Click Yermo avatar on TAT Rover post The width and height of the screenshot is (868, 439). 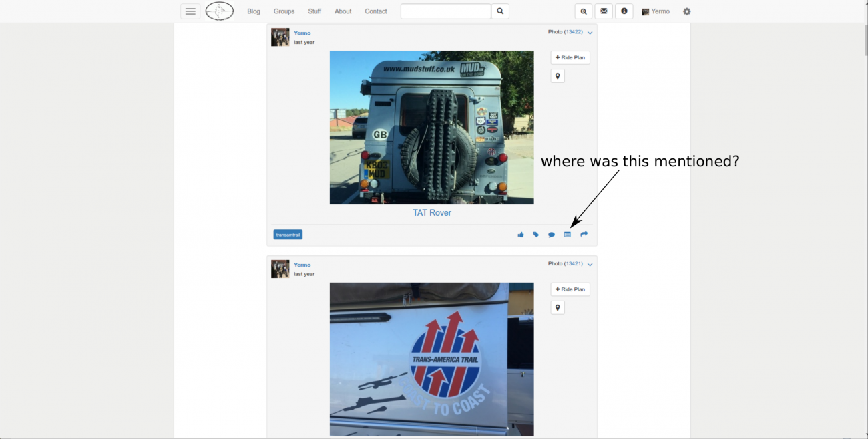(x=280, y=37)
